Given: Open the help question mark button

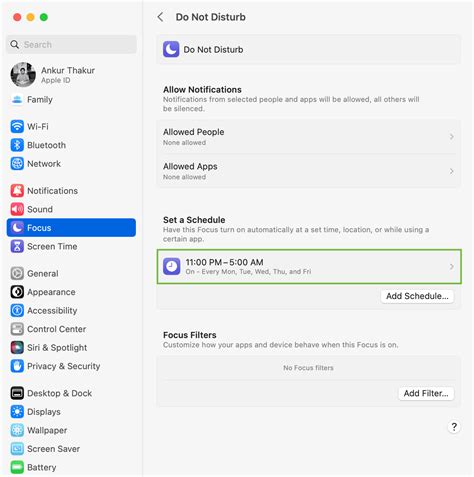Looking at the screenshot, I should pyautogui.click(x=454, y=427).
